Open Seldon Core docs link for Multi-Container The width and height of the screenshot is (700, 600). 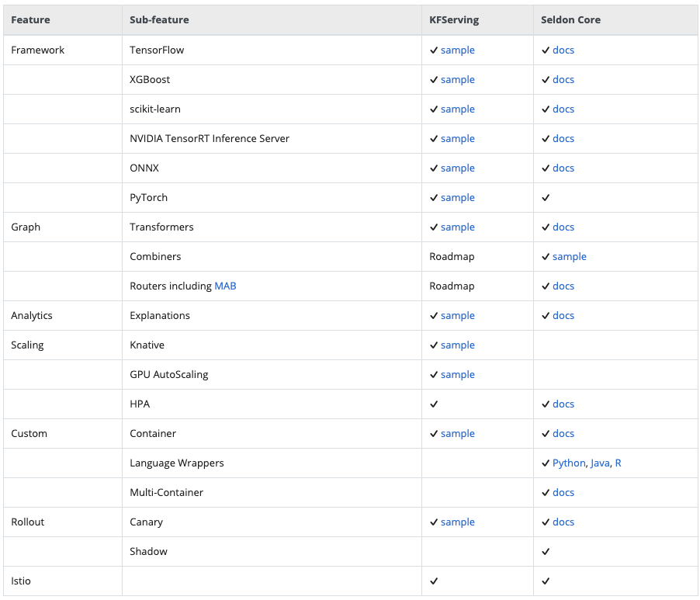pos(563,492)
